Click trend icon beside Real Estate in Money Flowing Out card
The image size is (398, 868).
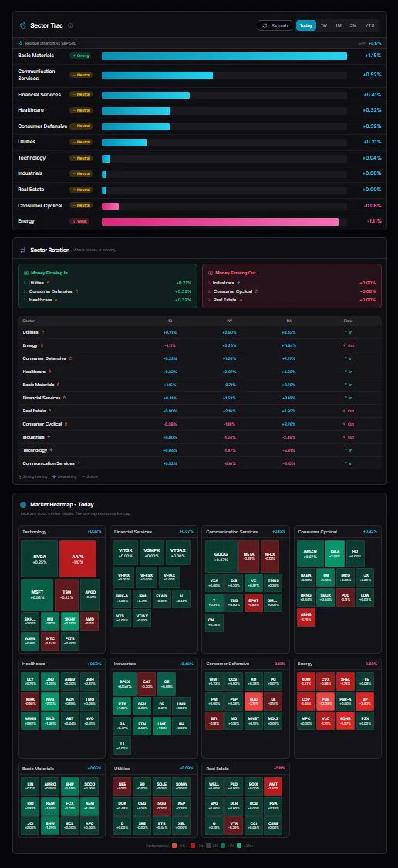241,299
